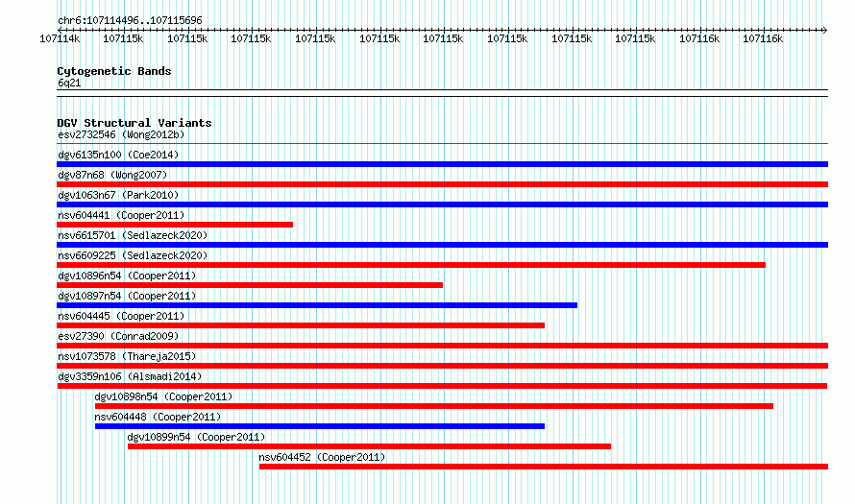The image size is (855, 504).
Task: Select the dgv6135n100 (Coe2014) blue bar
Action: point(442,164)
